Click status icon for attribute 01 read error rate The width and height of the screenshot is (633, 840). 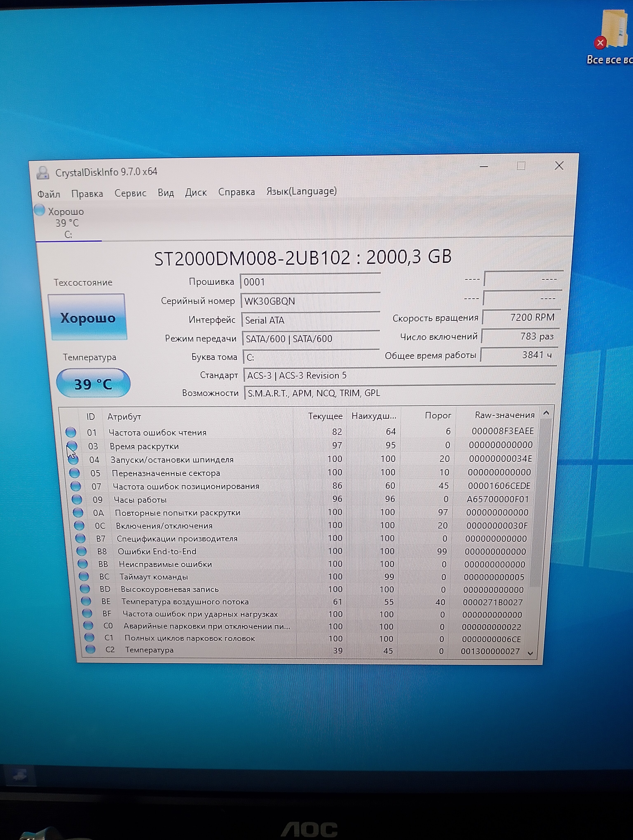(x=71, y=432)
